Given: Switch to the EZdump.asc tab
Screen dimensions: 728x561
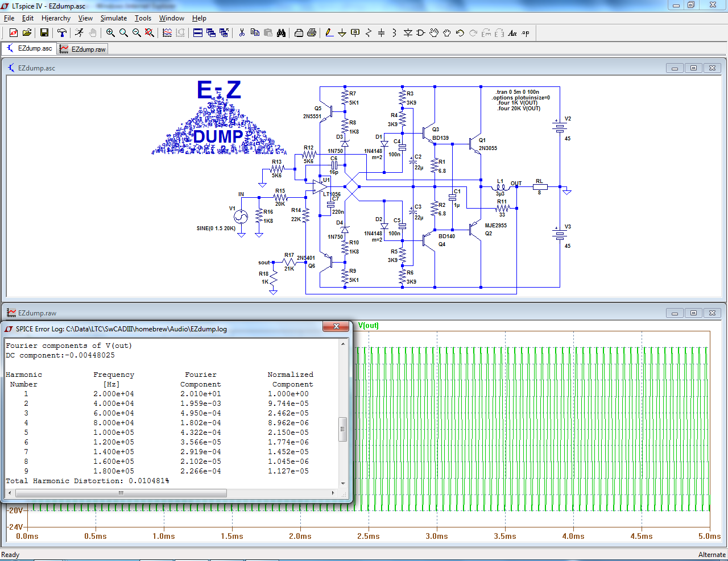Looking at the screenshot, I should coord(30,48).
